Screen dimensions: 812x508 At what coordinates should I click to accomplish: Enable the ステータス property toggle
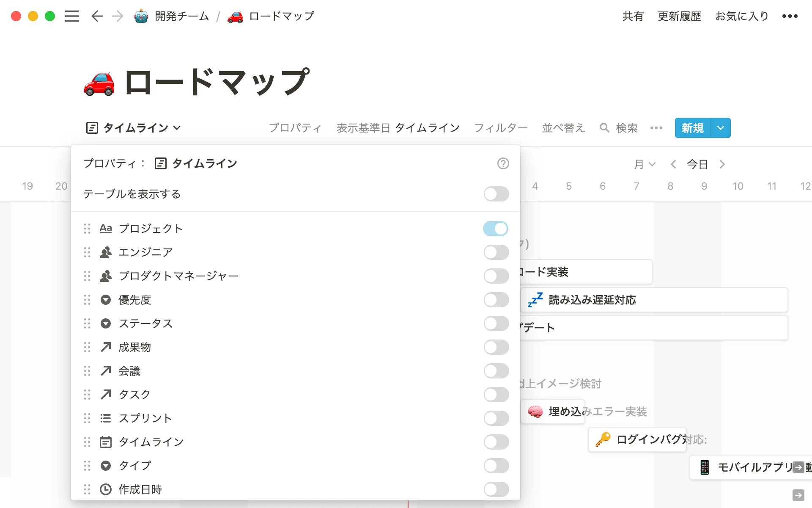pos(496,323)
